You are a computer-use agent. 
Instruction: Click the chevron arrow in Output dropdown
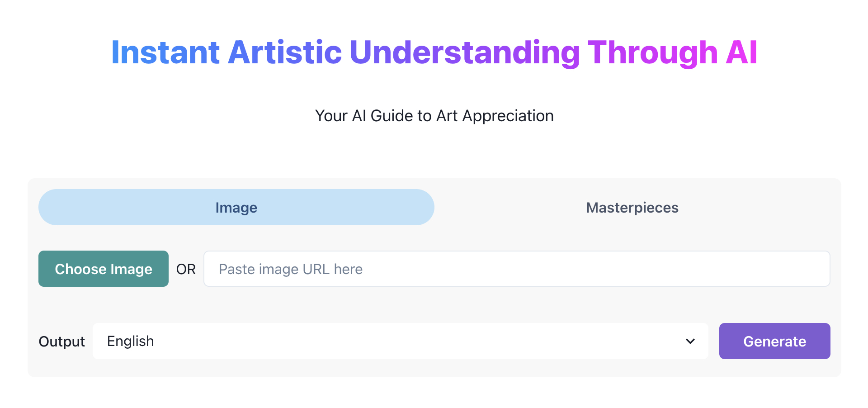click(690, 342)
